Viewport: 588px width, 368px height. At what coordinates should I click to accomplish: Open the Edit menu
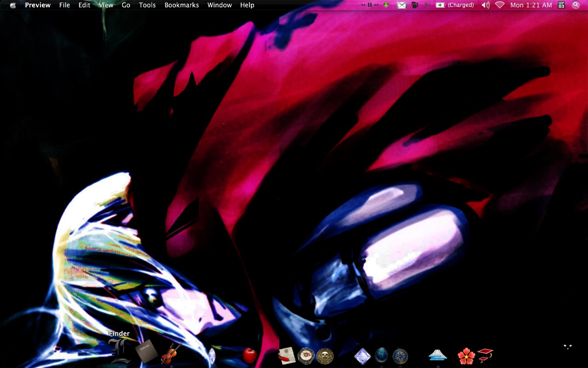click(85, 5)
